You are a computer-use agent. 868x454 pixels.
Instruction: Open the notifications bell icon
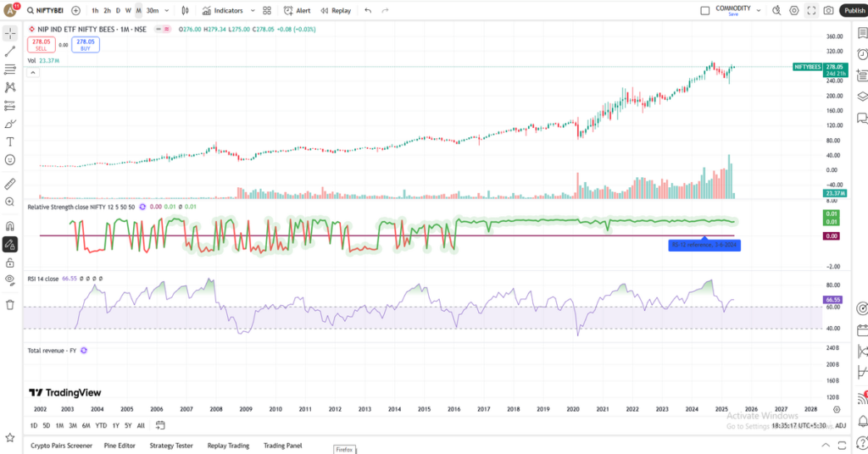862,421
